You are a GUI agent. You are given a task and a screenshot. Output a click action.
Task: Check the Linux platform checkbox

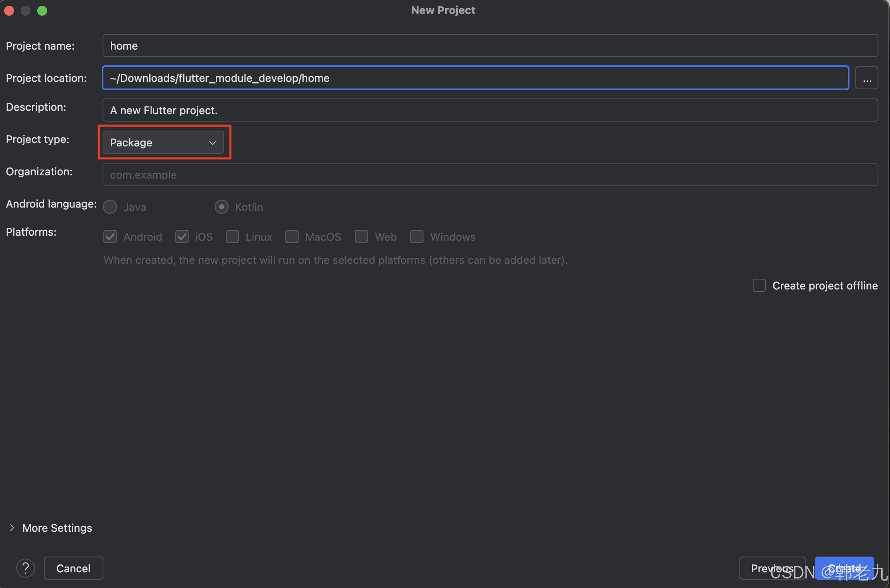coord(232,237)
